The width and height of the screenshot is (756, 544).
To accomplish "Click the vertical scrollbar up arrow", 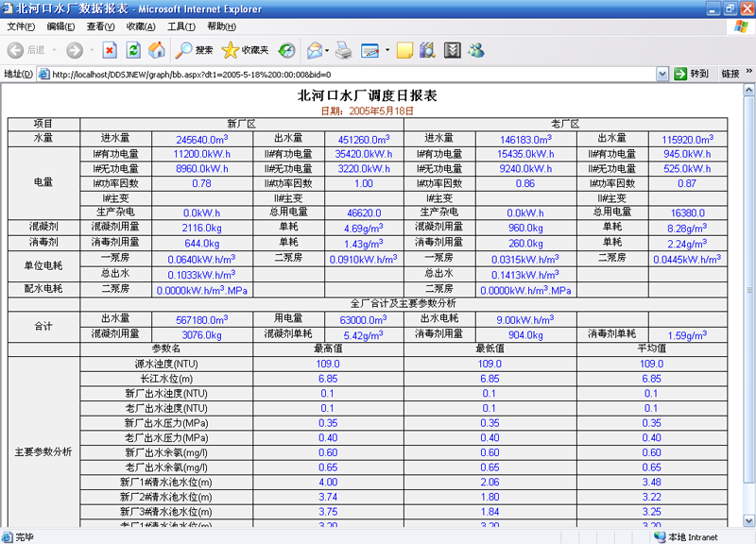I will tap(748, 90).
